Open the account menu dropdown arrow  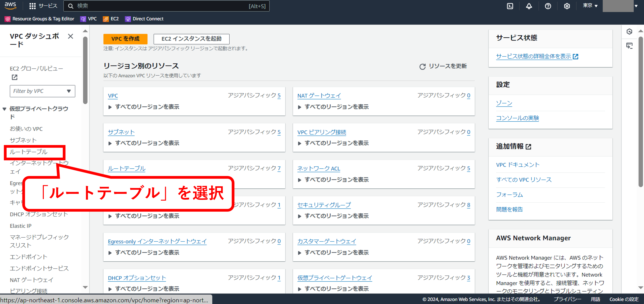pyautogui.click(x=636, y=6)
